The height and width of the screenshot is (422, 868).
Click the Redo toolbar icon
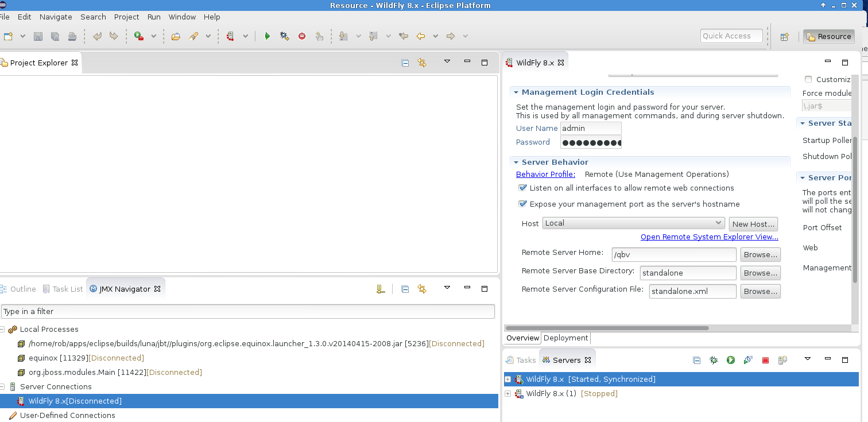[114, 36]
